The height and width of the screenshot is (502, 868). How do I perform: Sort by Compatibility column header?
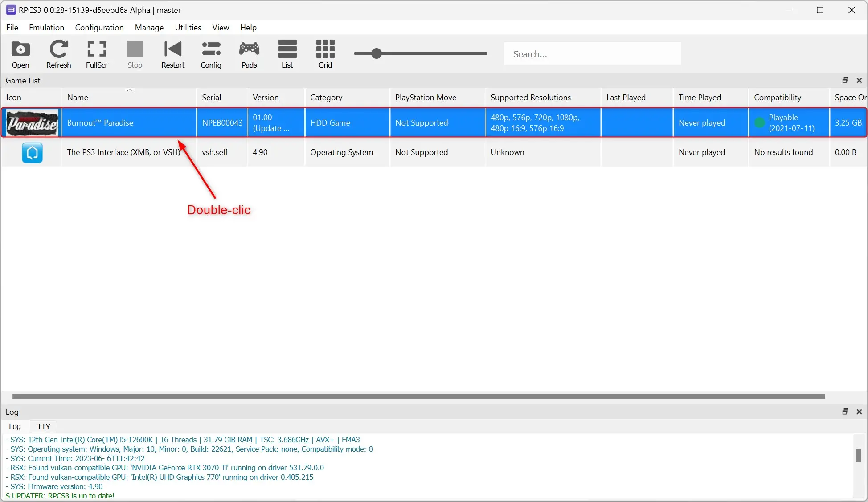pos(789,98)
